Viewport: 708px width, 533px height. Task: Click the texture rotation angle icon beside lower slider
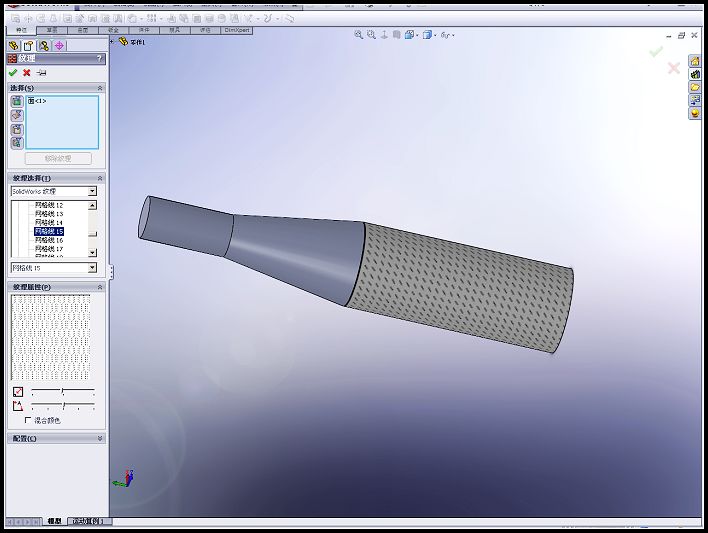click(x=18, y=406)
